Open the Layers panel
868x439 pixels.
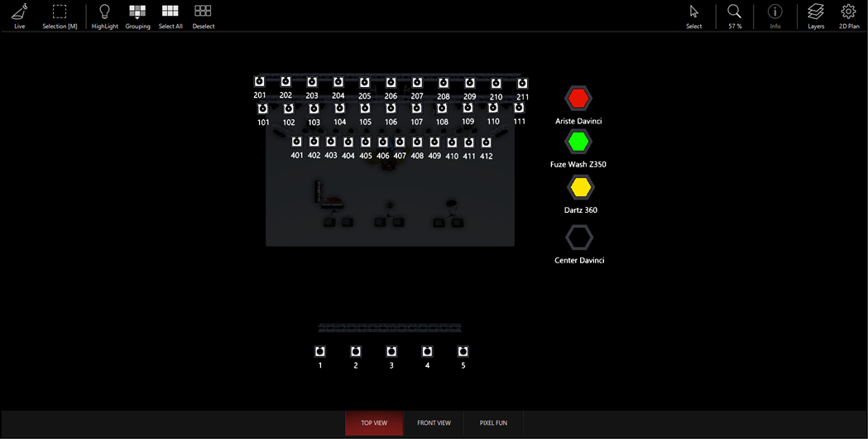pos(815,16)
